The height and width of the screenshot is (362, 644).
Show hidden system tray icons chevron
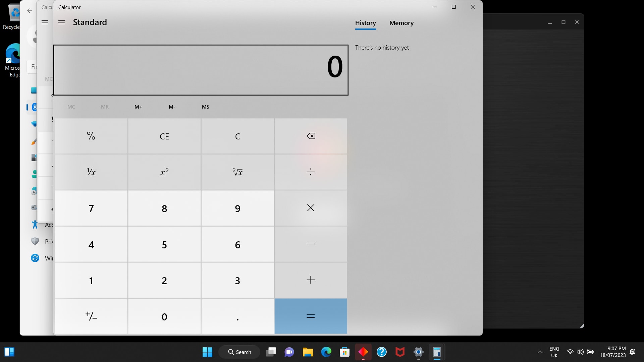click(x=540, y=352)
